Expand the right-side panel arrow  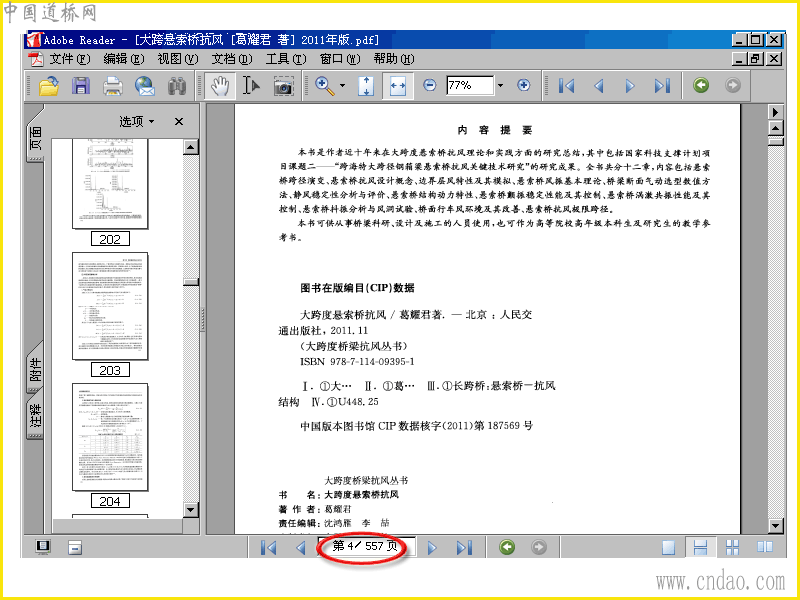pyautogui.click(x=776, y=112)
